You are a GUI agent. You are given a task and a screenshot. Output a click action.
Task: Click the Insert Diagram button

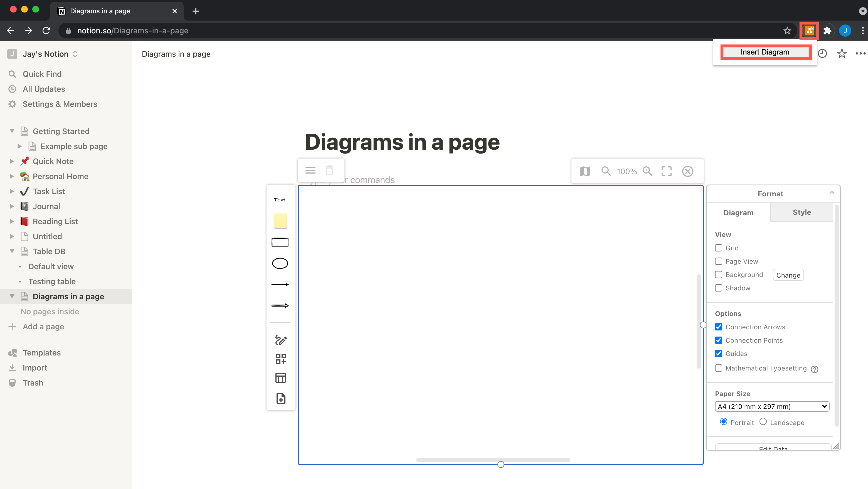765,52
